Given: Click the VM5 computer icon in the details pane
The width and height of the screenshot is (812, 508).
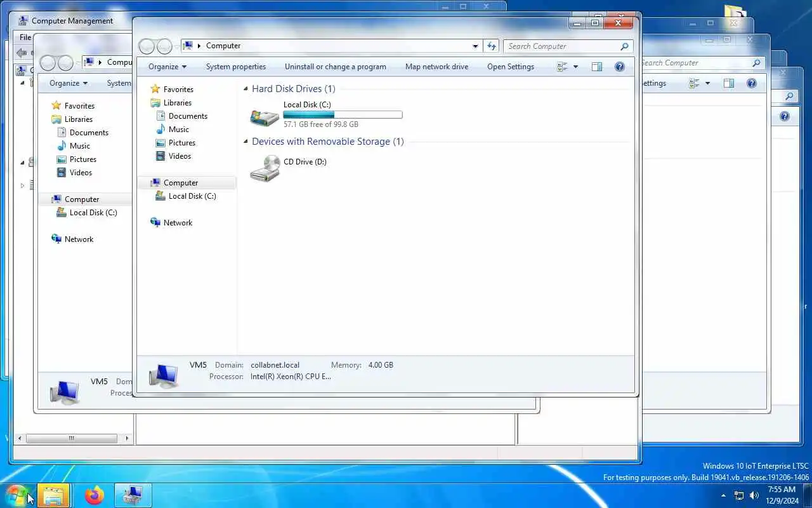Looking at the screenshot, I should point(164,375).
